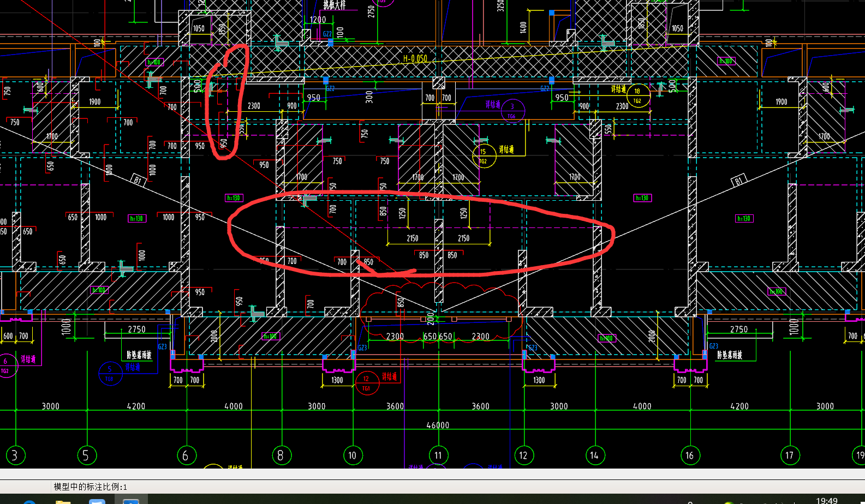Click the left B1 slab label
This screenshot has height=504, width=865.
[x=138, y=180]
